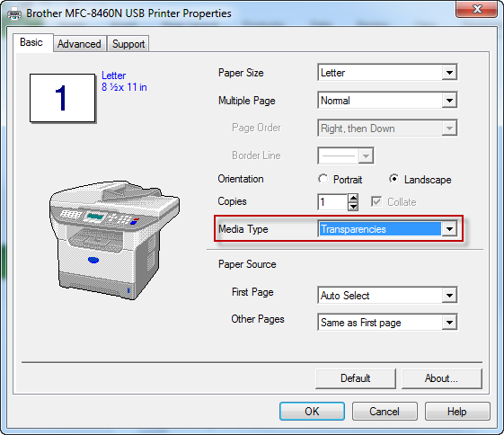Switch to the Advanced tab
Screen dimensions: 504x435
tap(79, 44)
